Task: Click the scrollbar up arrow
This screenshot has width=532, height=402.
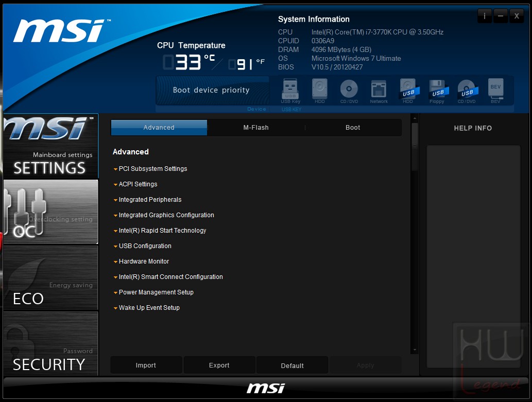Action: coord(414,118)
